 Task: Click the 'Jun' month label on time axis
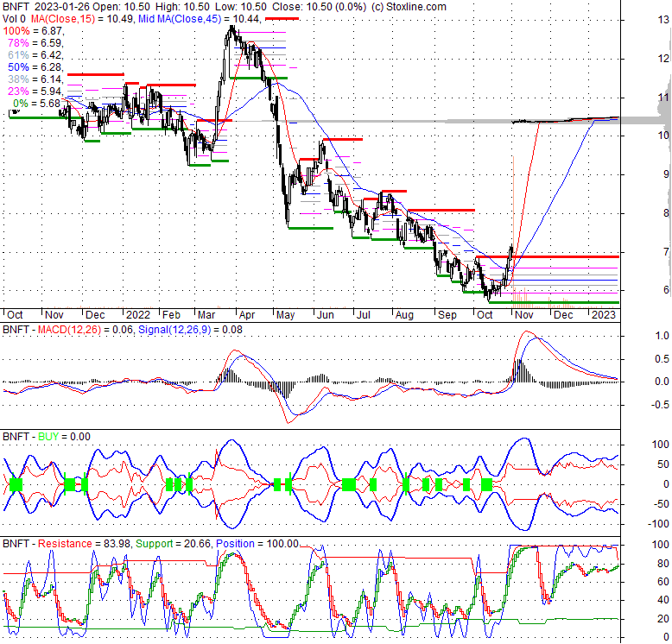(x=326, y=315)
